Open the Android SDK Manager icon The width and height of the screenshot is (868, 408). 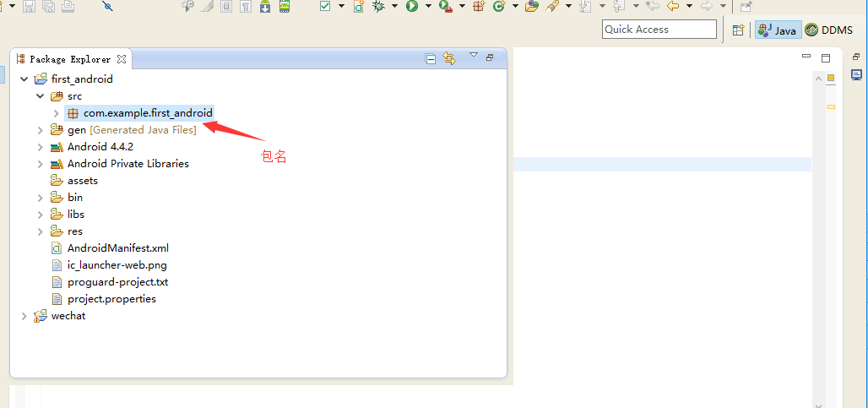point(265,7)
